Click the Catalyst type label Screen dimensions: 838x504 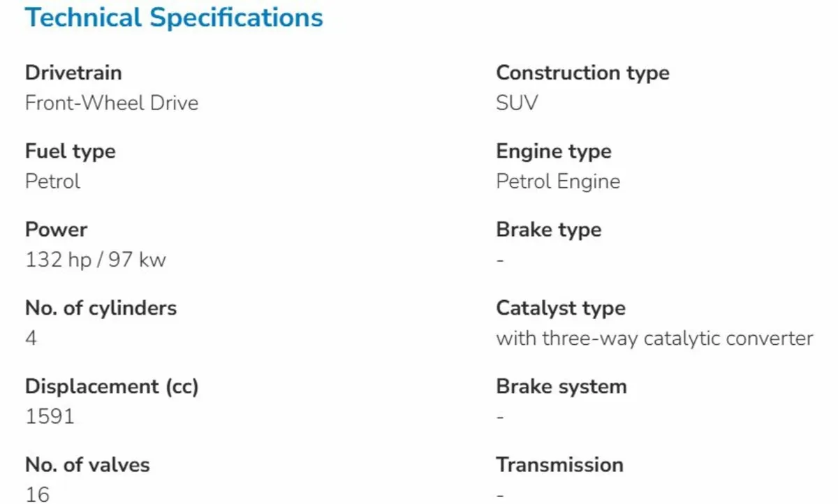[x=561, y=308]
